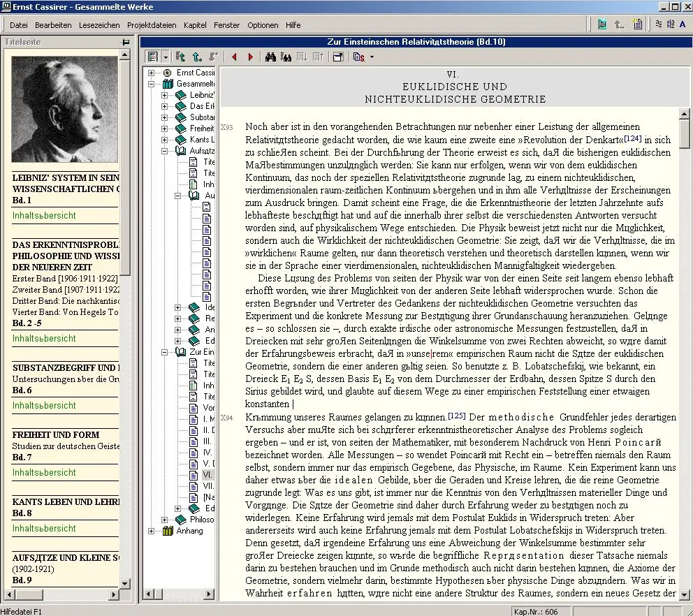Open the Datei menu
693x616 pixels.
[19, 25]
